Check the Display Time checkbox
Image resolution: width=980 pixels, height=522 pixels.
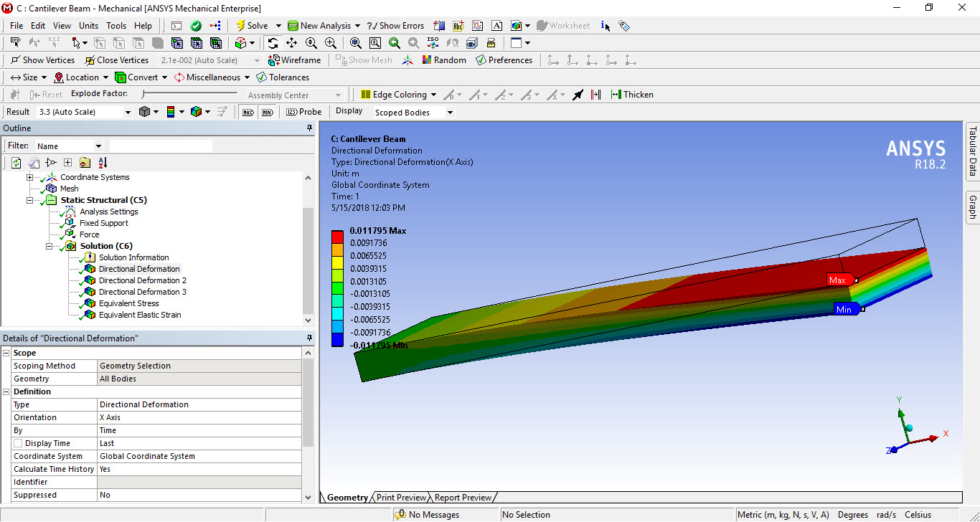pos(18,443)
